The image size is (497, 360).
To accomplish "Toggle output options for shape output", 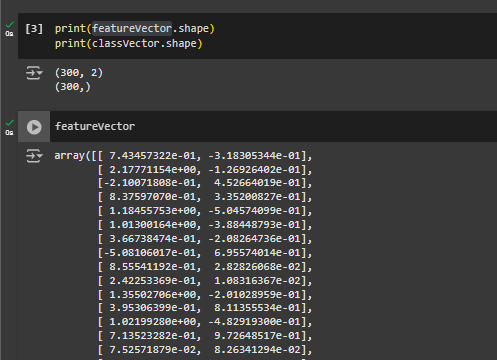I will click(34, 73).
